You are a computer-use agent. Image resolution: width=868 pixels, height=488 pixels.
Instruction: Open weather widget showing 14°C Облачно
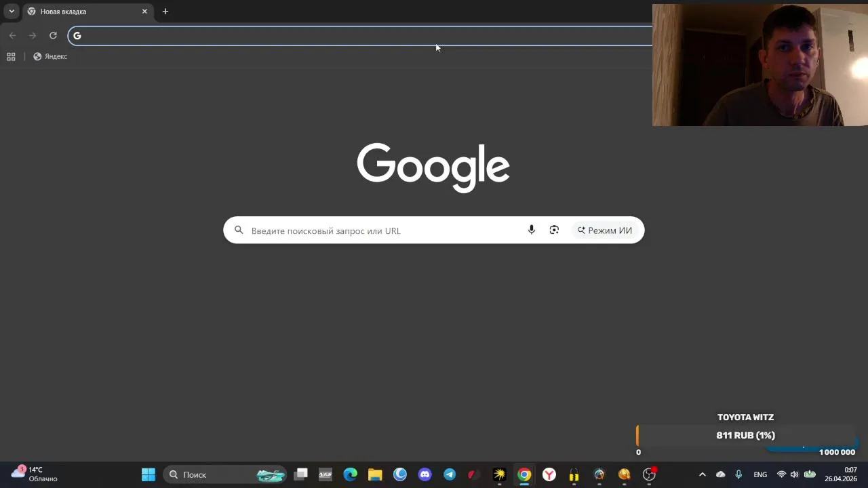pyautogui.click(x=34, y=474)
